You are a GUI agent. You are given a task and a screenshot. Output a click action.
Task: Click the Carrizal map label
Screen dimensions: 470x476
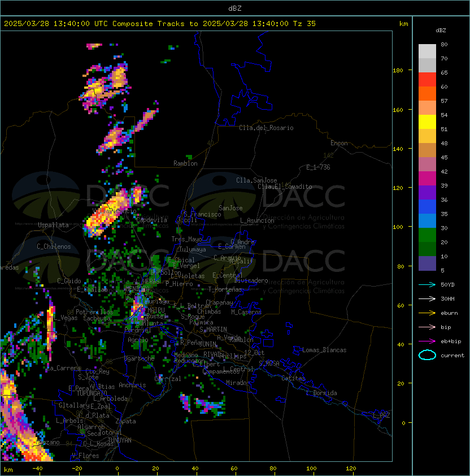168,379
